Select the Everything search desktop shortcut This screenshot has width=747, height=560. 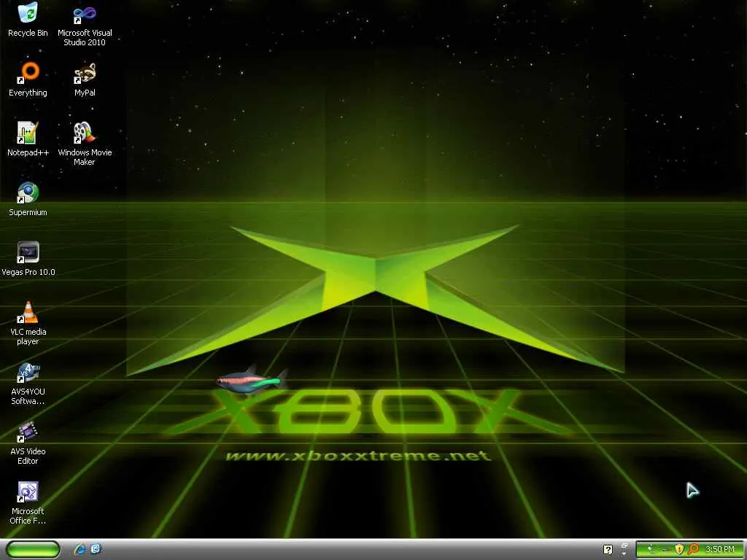tap(28, 79)
